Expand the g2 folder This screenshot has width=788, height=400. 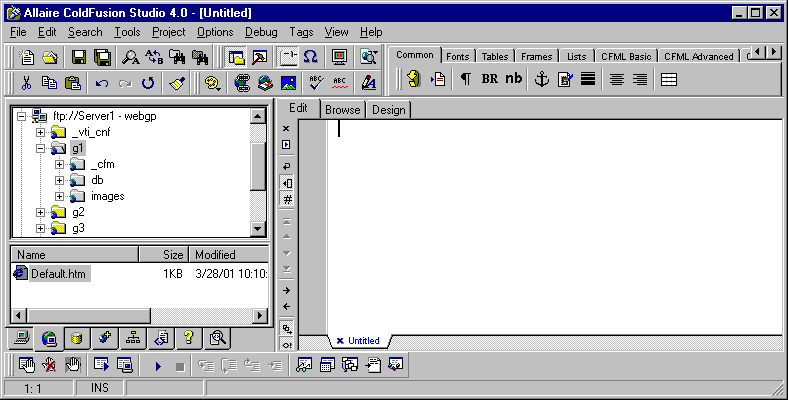tap(40, 213)
